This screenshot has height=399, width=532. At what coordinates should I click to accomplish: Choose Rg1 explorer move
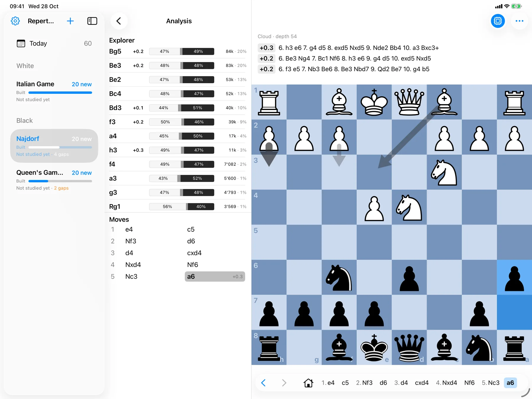[178, 207]
